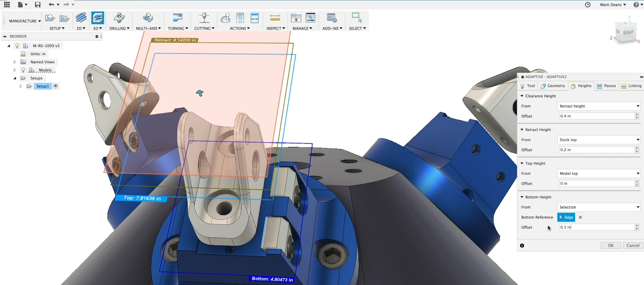The height and width of the screenshot is (285, 644).
Task: Open Top Height From 'Model top' dropdown
Action: click(x=599, y=173)
